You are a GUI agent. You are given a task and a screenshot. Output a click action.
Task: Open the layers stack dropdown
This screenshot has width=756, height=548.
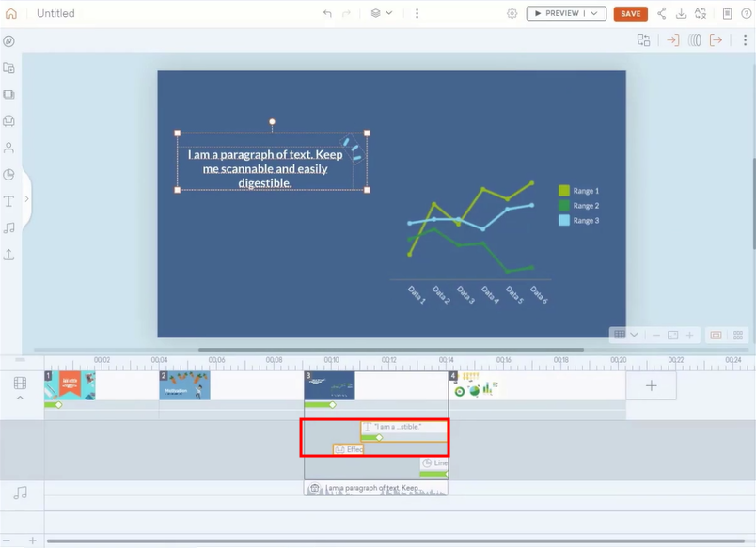(x=382, y=13)
